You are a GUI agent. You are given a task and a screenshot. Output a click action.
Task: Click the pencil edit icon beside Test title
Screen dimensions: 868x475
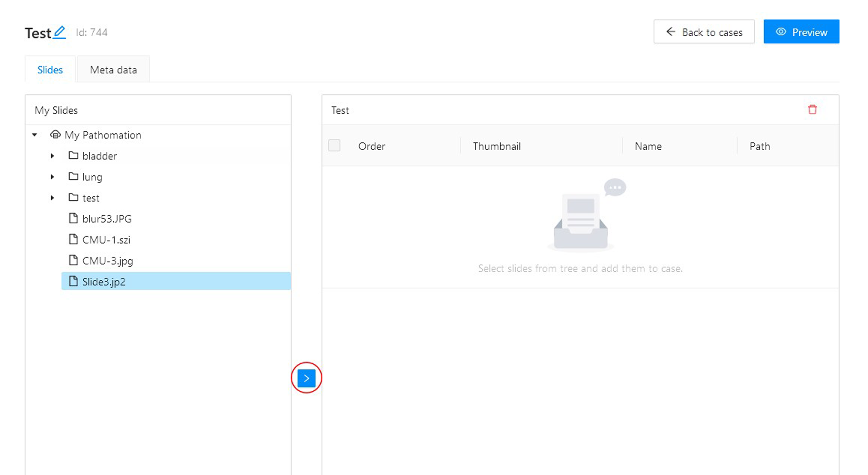(x=59, y=32)
